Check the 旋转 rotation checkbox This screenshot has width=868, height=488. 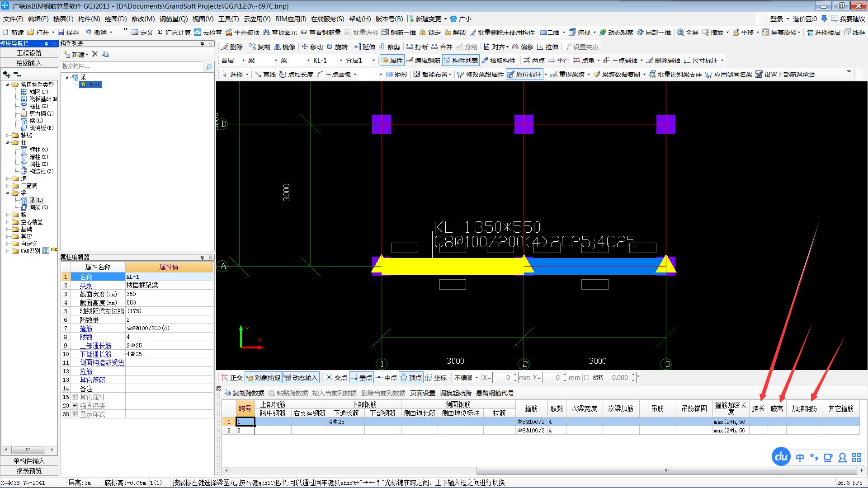pos(586,378)
